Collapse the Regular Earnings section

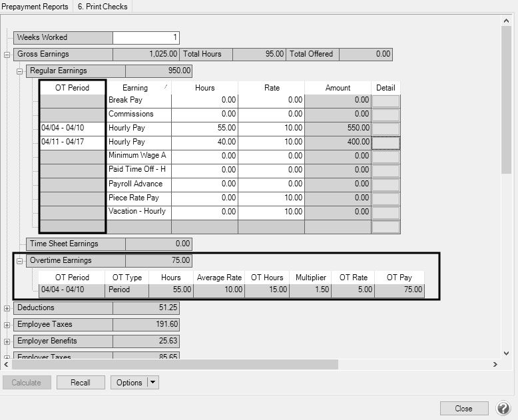[x=20, y=71]
